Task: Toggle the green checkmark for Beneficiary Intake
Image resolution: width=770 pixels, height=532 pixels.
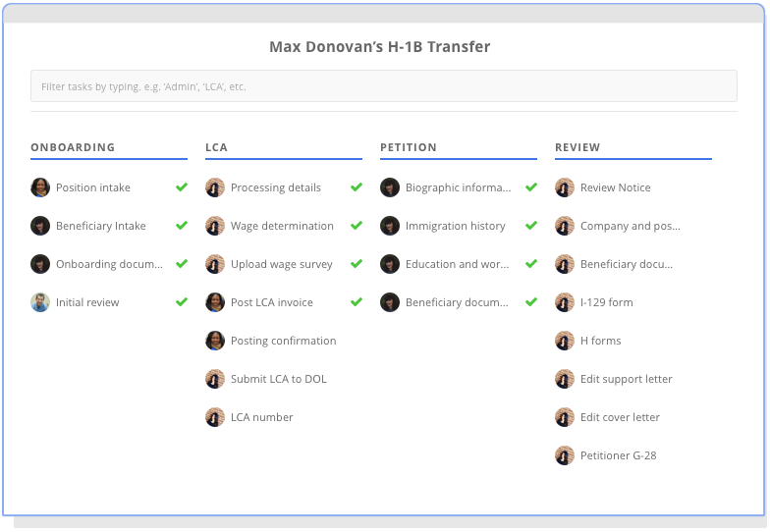Action: 181,226
